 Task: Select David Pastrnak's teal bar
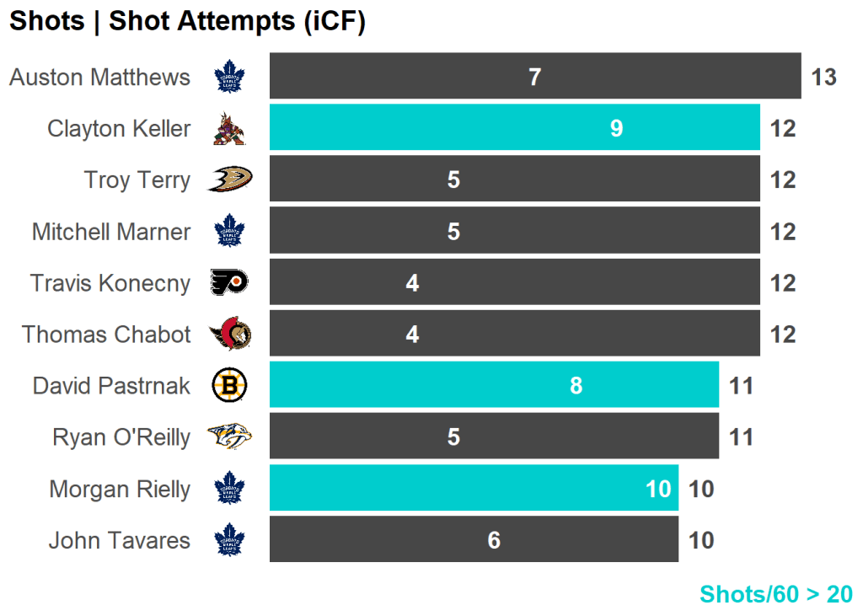pyautogui.click(x=494, y=385)
